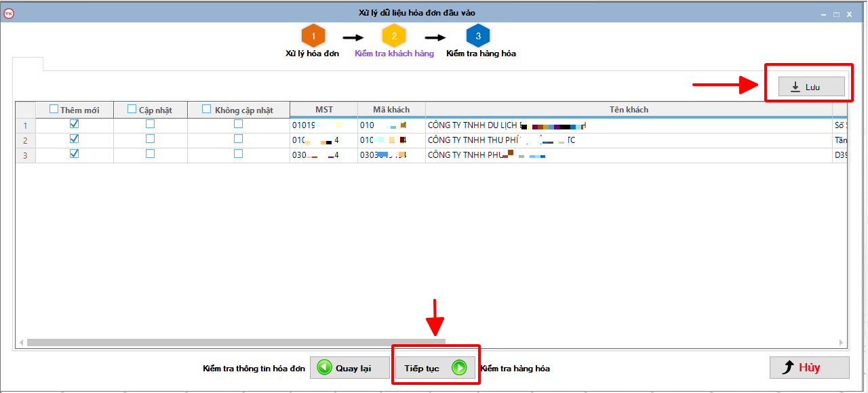
Task: Click step 3 blue hexagon icon
Action: (478, 36)
